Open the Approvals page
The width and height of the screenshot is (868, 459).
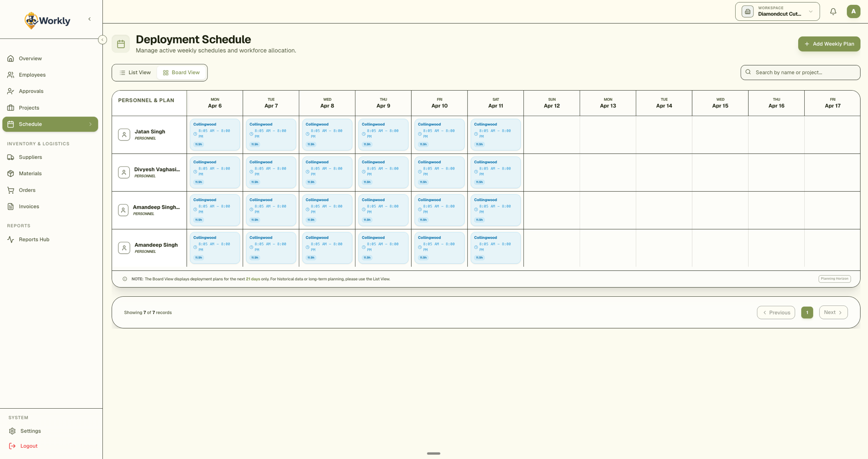(31, 91)
